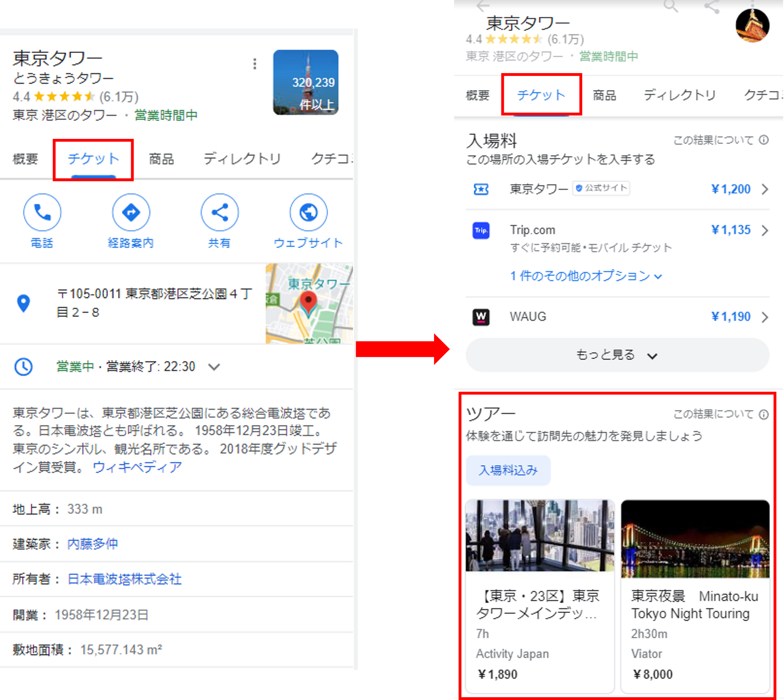This screenshot has height=700, width=784.
Task: Open directions via the route icon
Action: point(131,212)
